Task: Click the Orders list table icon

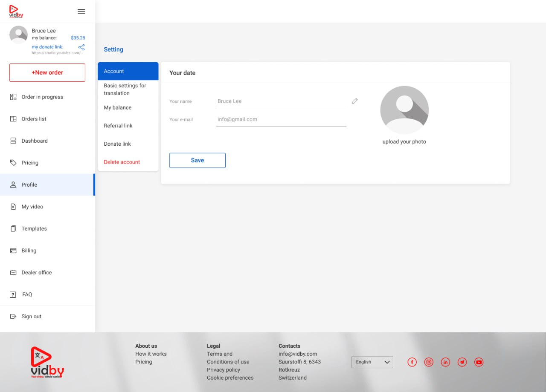Action: pos(13,119)
